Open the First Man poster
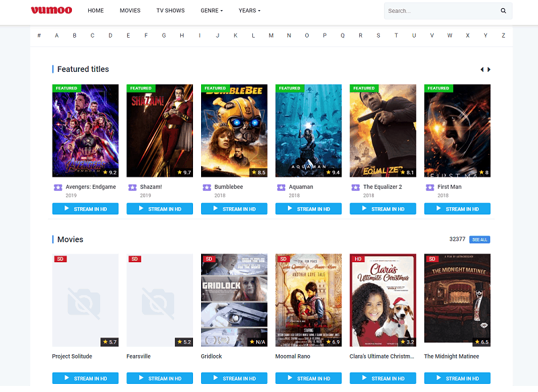This screenshot has width=538, height=392. [x=457, y=130]
